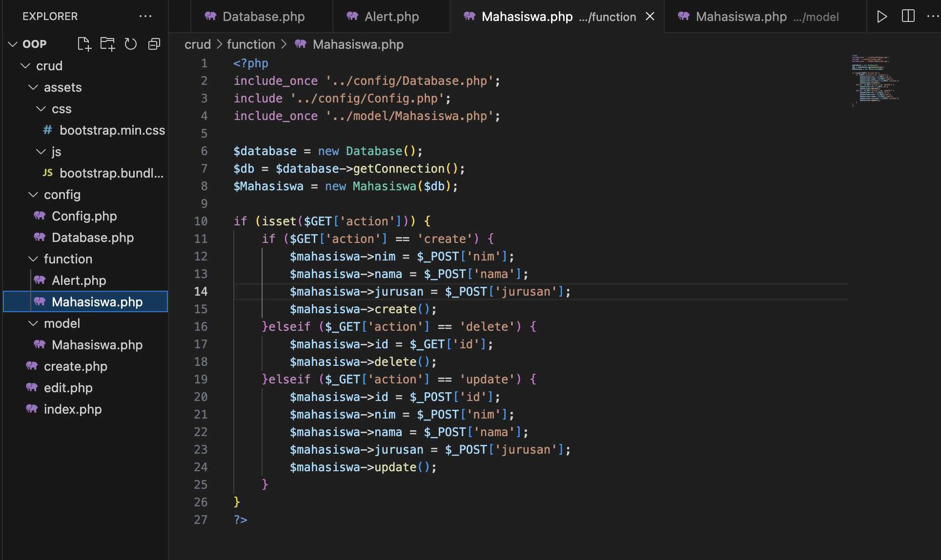Open index.php from the explorer
Screen dimensions: 941x560
point(73,409)
